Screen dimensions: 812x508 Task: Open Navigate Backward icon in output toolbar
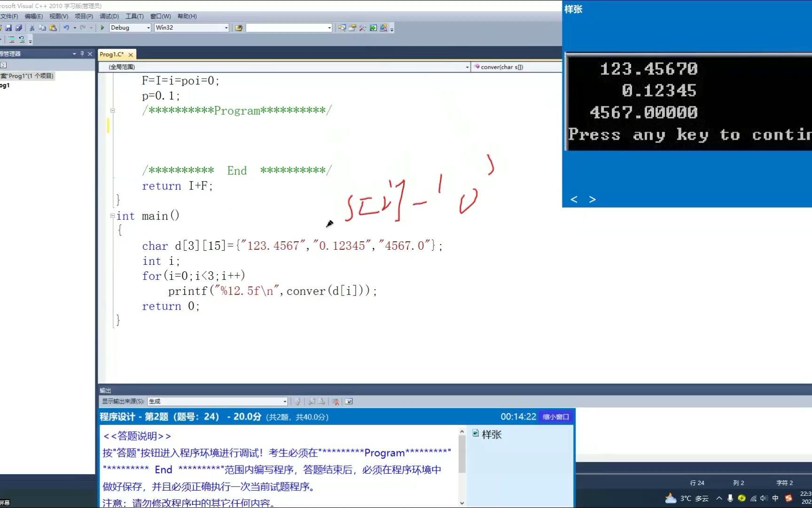[312, 401]
